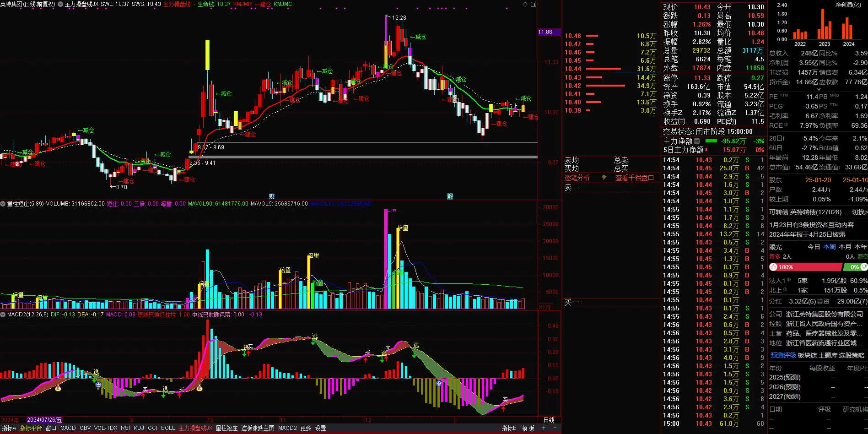Click the window layout icon at chart top-right

(x=533, y=4)
